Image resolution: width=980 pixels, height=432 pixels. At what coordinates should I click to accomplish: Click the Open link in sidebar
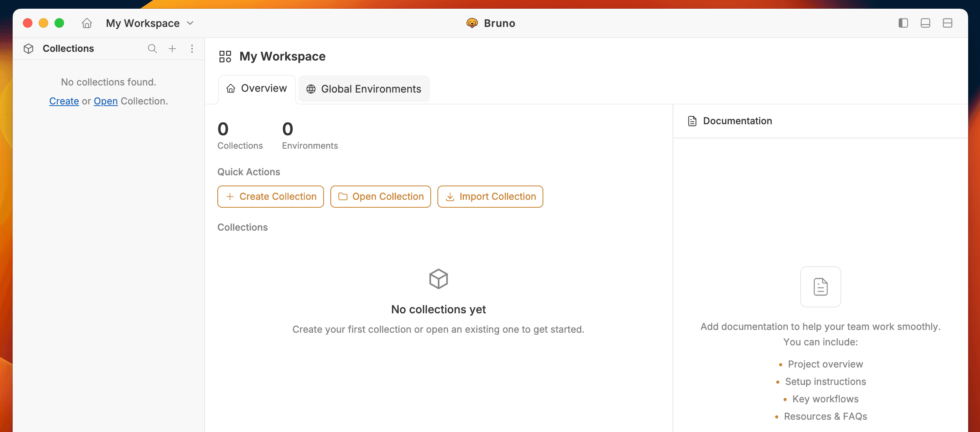[106, 101]
